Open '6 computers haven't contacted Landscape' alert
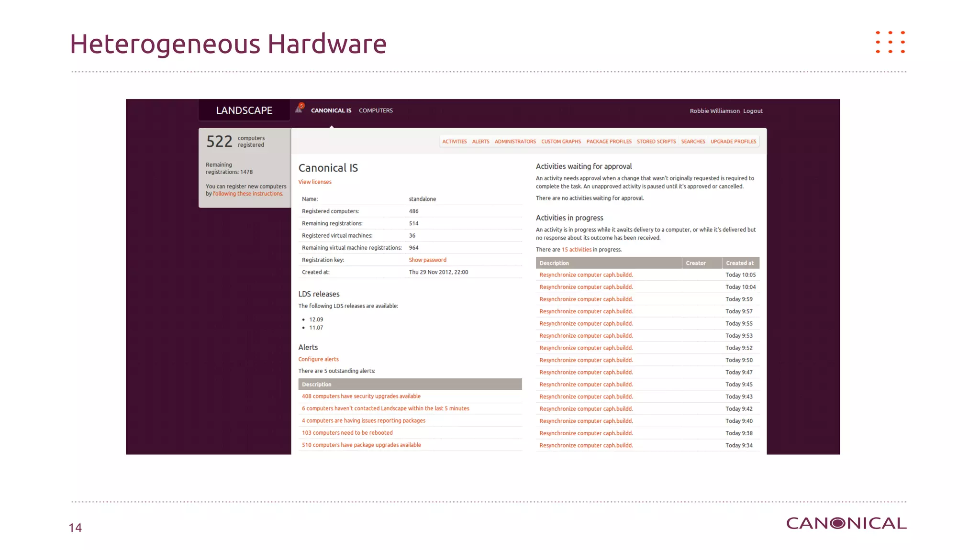Viewport: 980px width, 550px height. coord(386,408)
